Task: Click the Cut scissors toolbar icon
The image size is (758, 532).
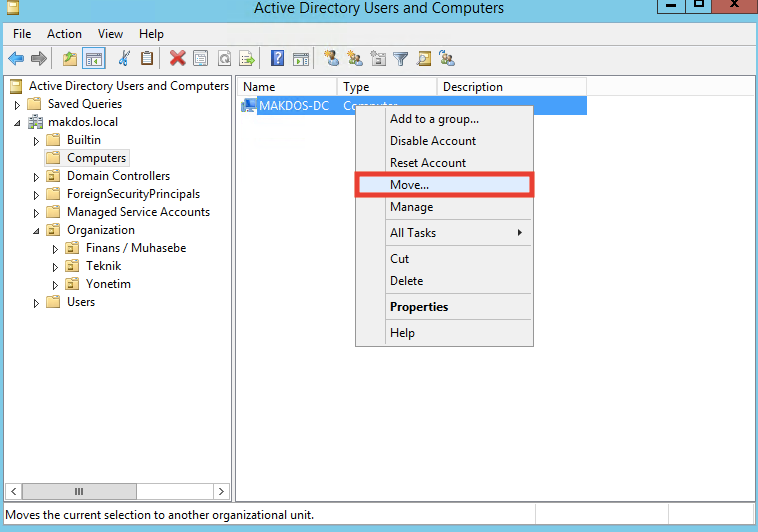Action: [124, 59]
